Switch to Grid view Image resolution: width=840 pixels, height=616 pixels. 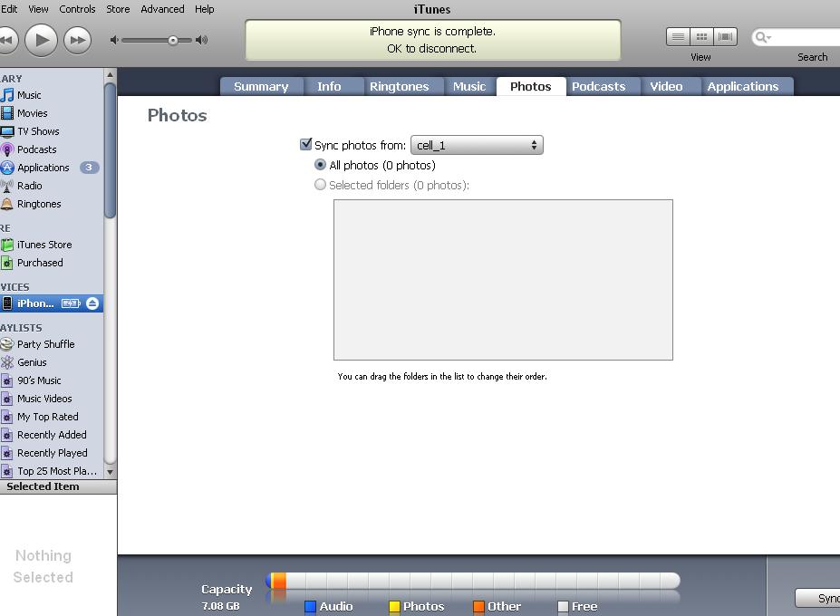pyautogui.click(x=701, y=36)
